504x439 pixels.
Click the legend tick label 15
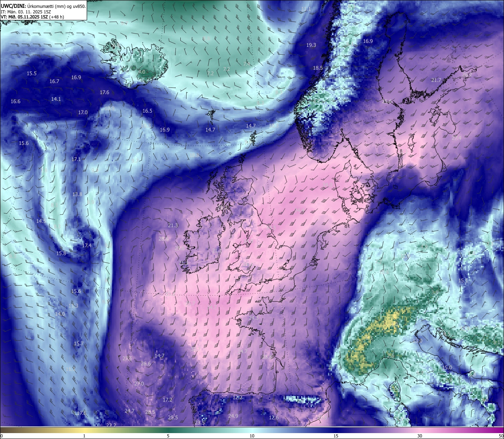tap(336, 436)
